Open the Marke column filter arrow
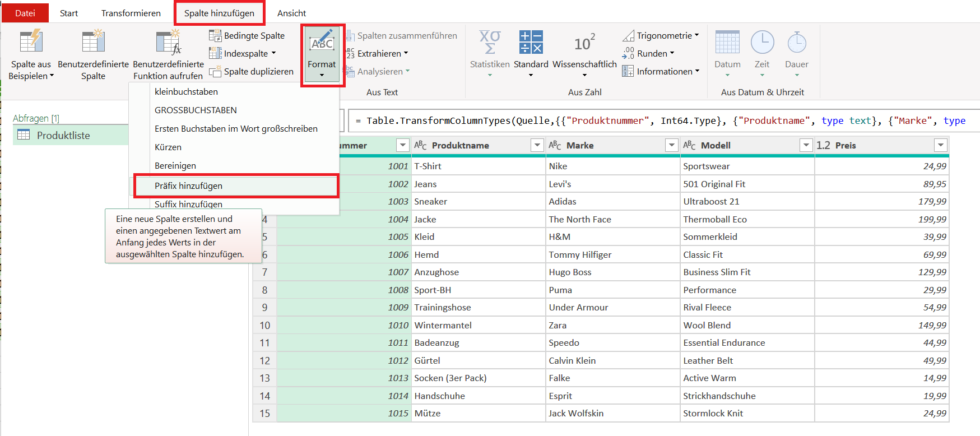Image resolution: width=980 pixels, height=436 pixels. click(x=671, y=146)
